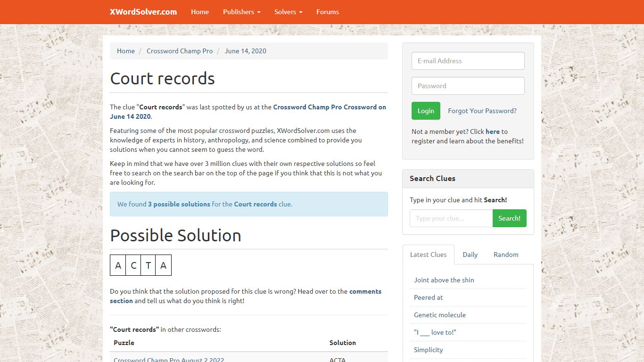Click the solution letter box 'C'
This screenshot has width=644, height=362.
133,265
